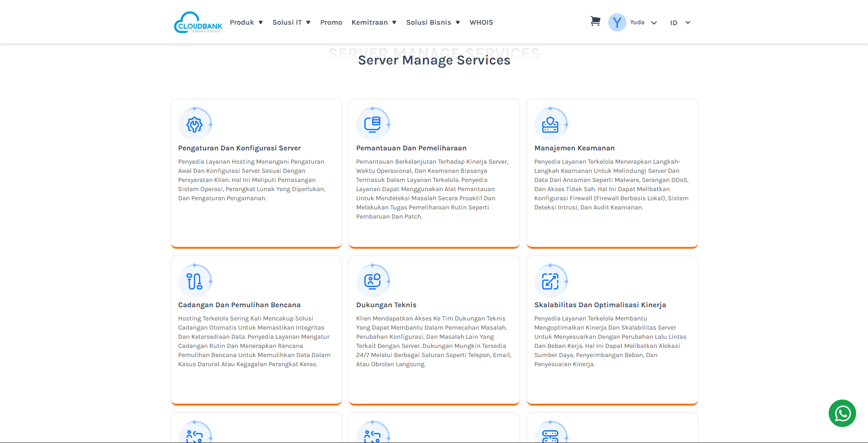Open the Yuda account chevron menu
The height and width of the screenshot is (443, 868).
[x=654, y=23]
